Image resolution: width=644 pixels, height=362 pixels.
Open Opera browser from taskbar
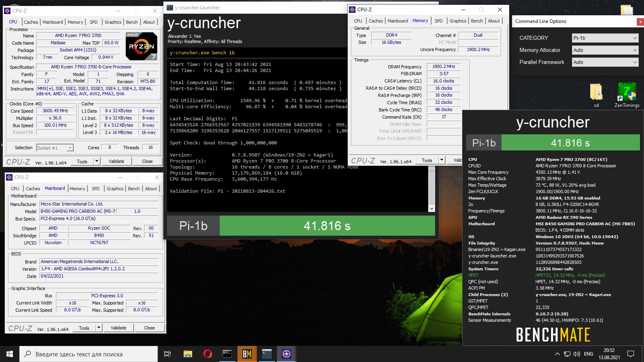tap(207, 354)
